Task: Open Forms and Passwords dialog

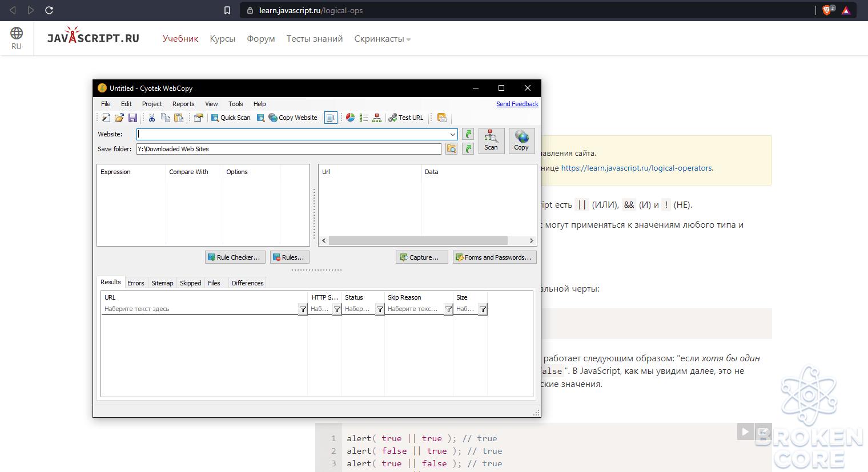Action: click(495, 257)
